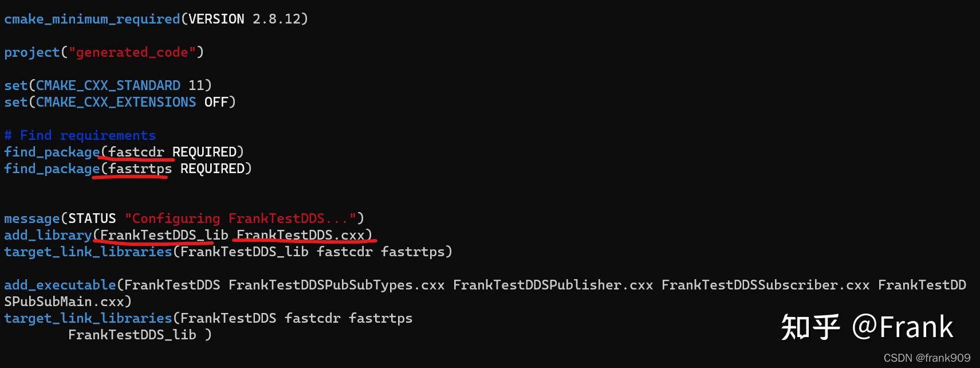Click the CMAKE_CXX_EXTENSIONS variable
The width and height of the screenshot is (980, 368).
tap(116, 102)
